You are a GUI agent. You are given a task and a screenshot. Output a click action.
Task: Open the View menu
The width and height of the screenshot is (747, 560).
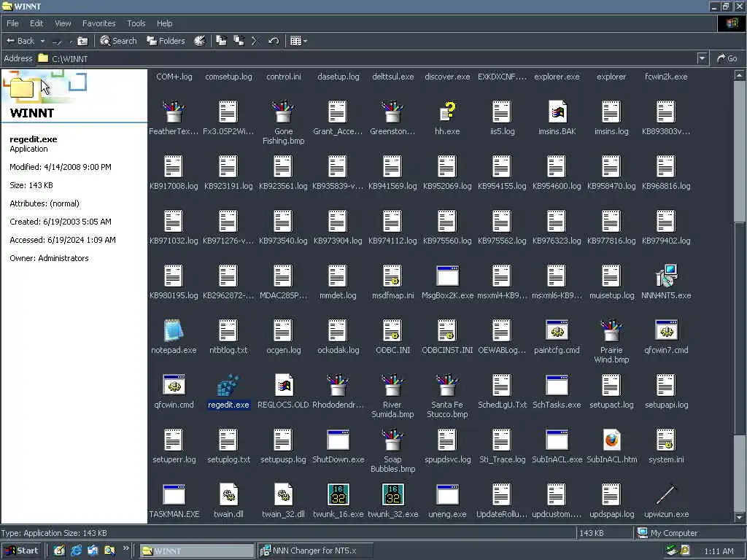click(x=63, y=23)
